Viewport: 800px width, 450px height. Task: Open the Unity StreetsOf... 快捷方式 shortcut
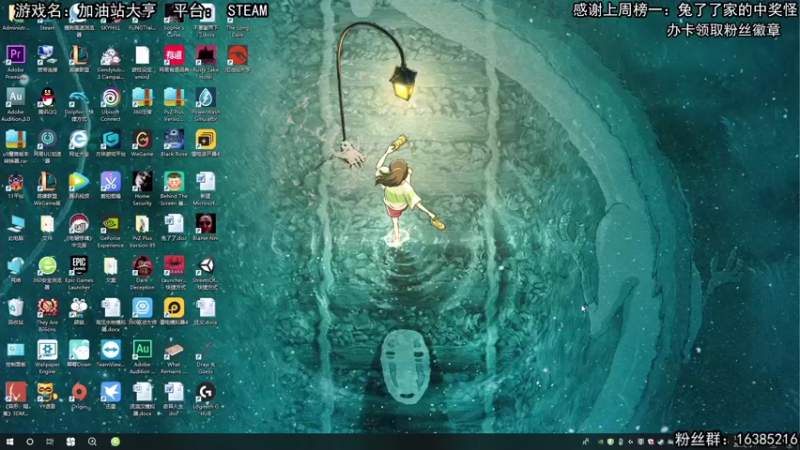tap(205, 266)
